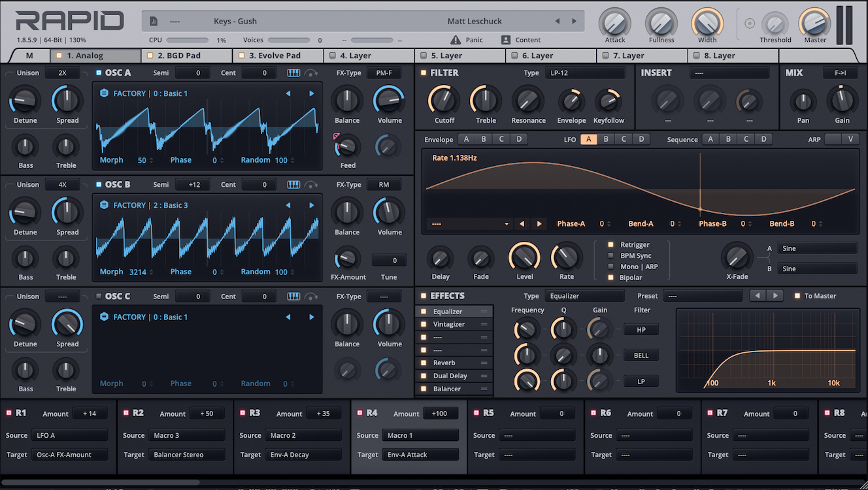The image size is (868, 490).
Task: Toggle the Bipolar checkbox
Action: coord(611,278)
